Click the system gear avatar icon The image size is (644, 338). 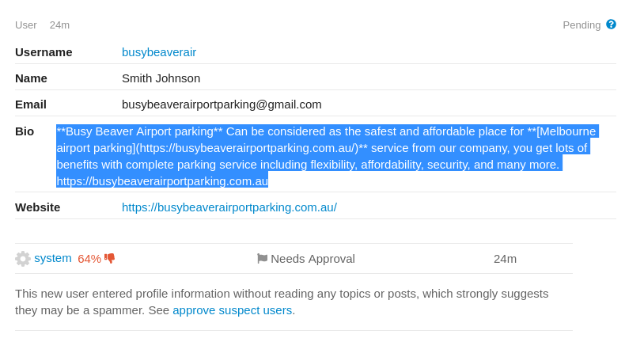[23, 259]
